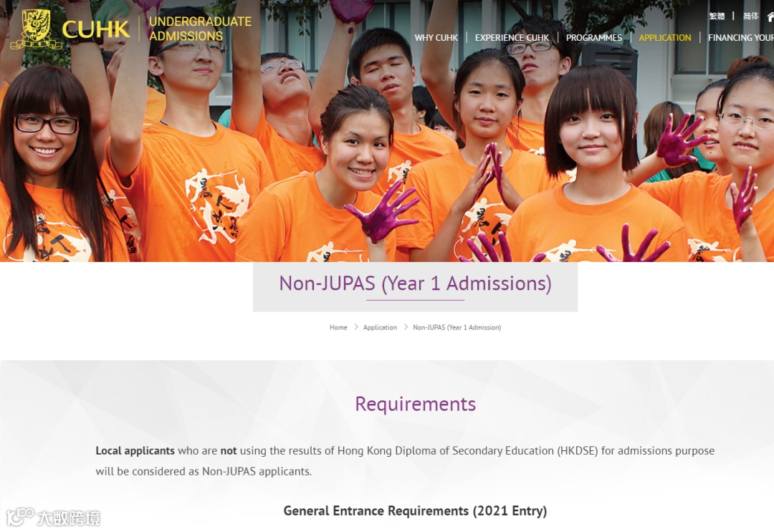Viewport: 774px width, 532px height.
Task: Click the Non-JUPAS (Year 1 Admissions) page heading
Action: pos(415,284)
